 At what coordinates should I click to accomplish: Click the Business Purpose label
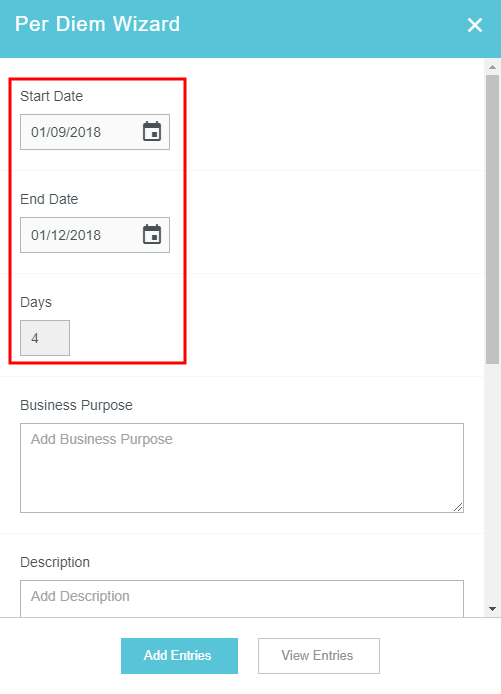(76, 405)
